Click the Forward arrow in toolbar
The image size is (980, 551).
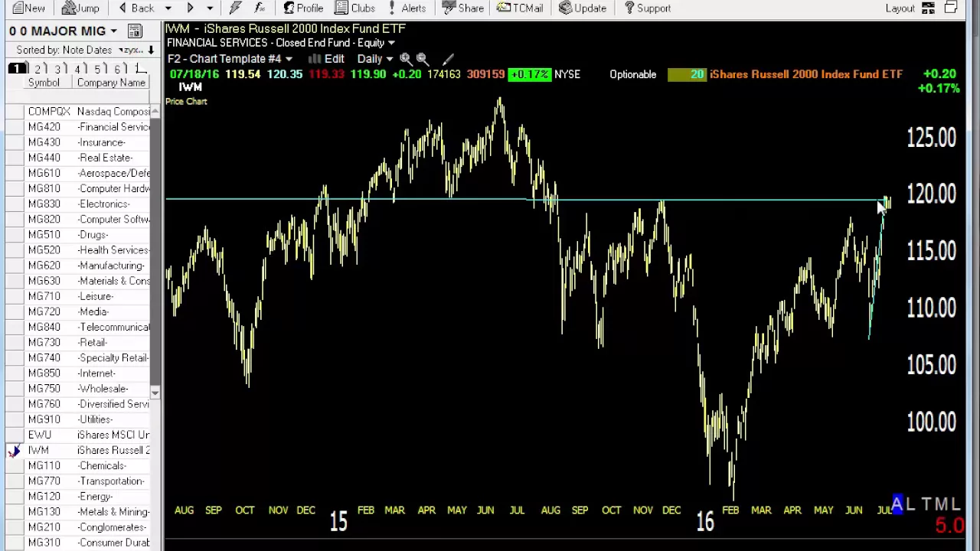click(190, 8)
